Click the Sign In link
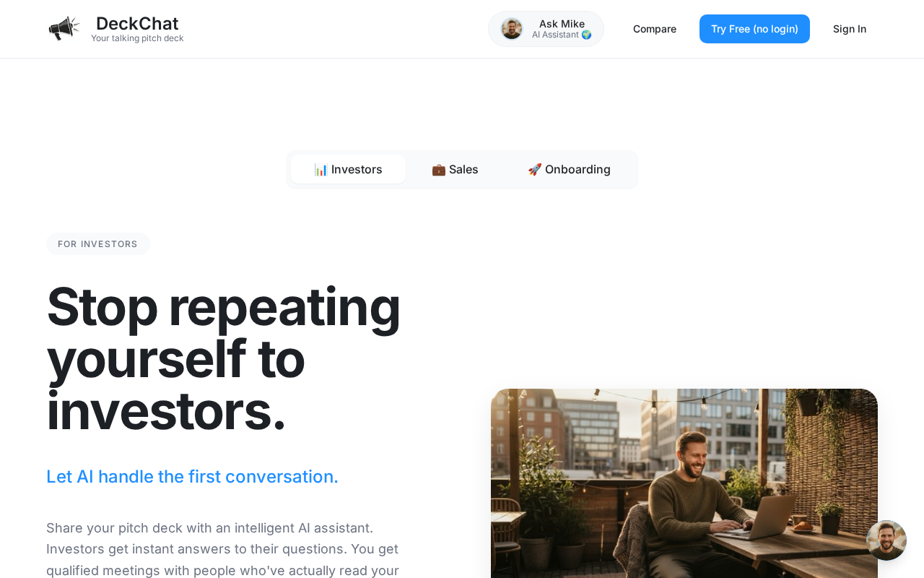Image resolution: width=924 pixels, height=578 pixels. coord(850,29)
